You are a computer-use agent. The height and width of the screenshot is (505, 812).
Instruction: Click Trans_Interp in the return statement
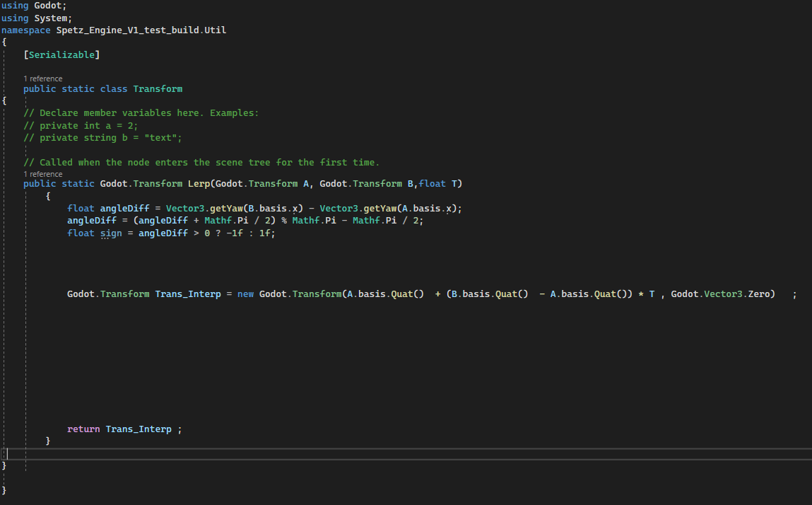click(x=139, y=429)
